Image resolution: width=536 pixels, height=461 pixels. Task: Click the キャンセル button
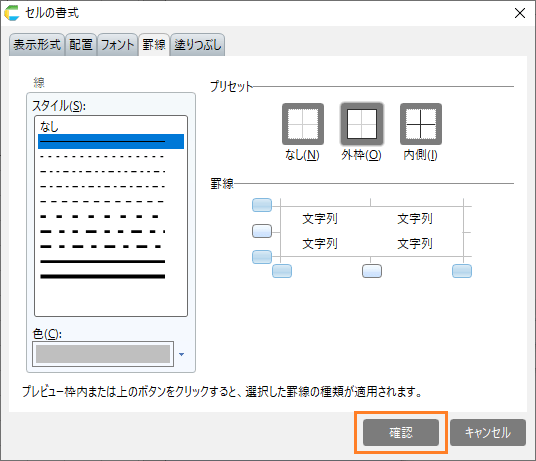click(488, 433)
